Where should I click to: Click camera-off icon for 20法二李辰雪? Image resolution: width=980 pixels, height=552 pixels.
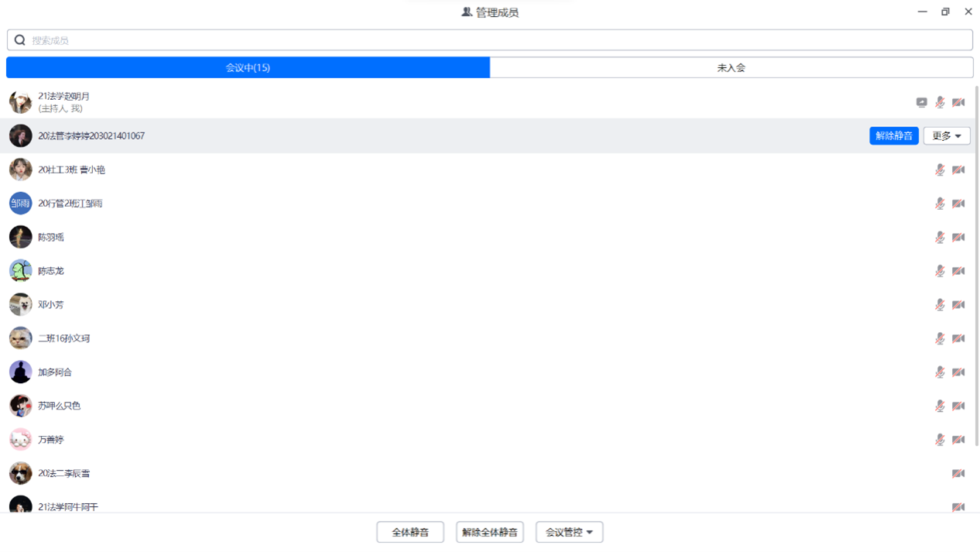click(958, 474)
